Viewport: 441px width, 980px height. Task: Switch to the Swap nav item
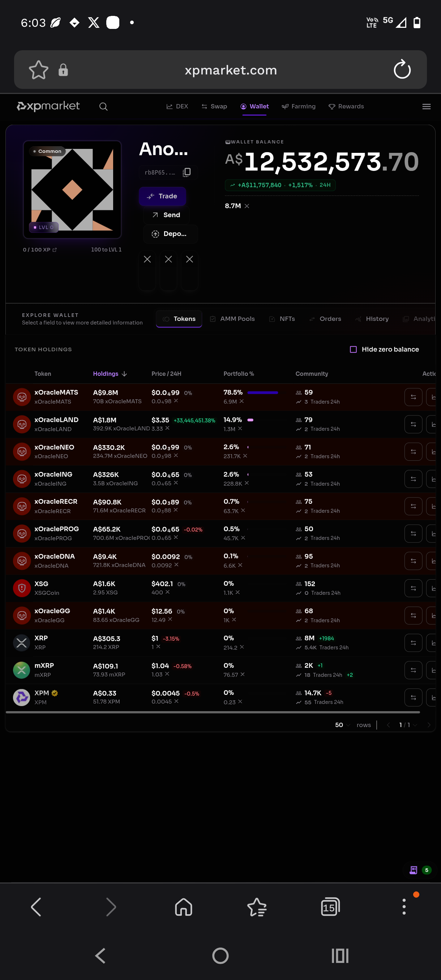coord(214,107)
